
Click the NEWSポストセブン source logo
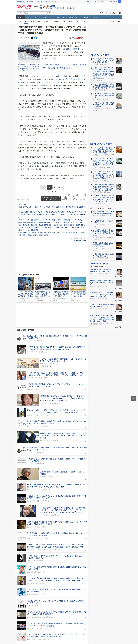pos(77,38)
